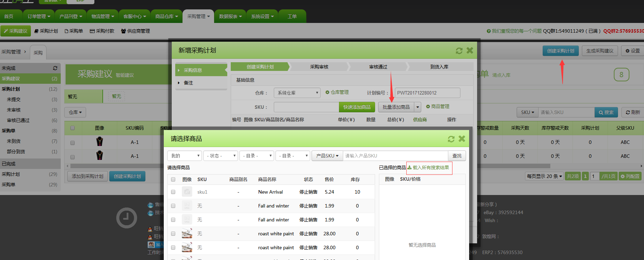Viewport: 644px width, 260px height.
Task: Check the sku1 New Arrival product row
Action: coord(173,192)
